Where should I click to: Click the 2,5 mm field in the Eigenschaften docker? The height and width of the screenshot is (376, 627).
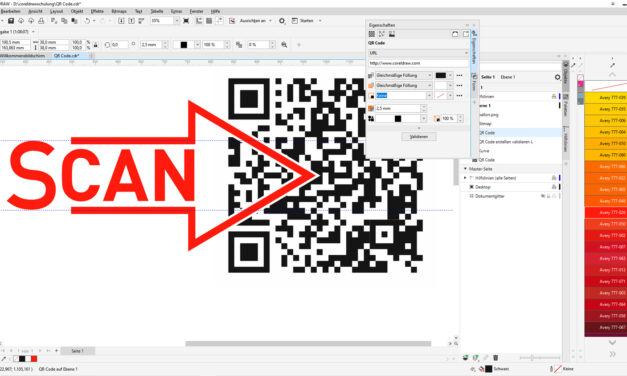(398, 108)
